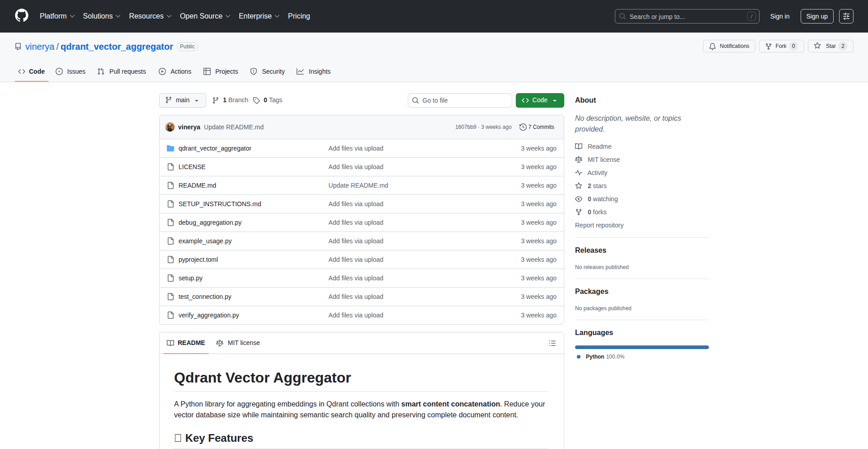Click the Python language percentage bar
This screenshot has height=449, width=868.
click(x=642, y=347)
